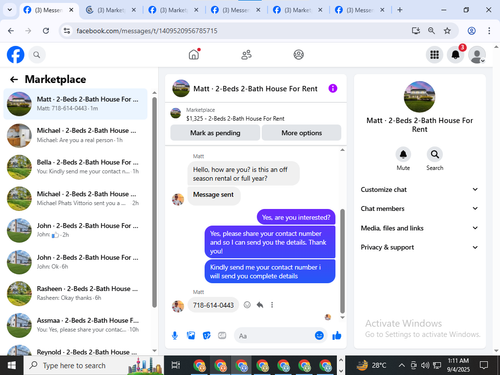This screenshot has width=500, height=375.
Task: Navigate back with the browser arrow
Action: 11,31
